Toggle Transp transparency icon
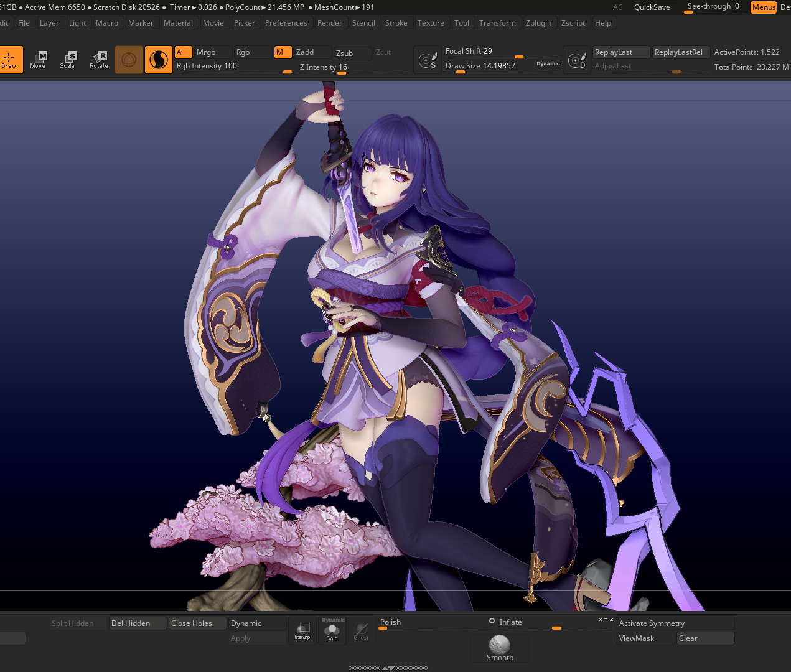Image resolution: width=791 pixels, height=672 pixels. [302, 631]
